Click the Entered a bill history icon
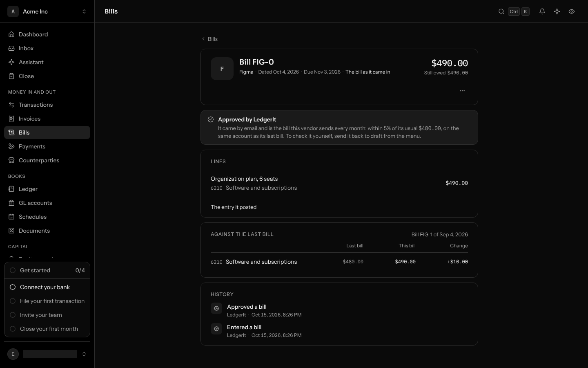 point(216,329)
